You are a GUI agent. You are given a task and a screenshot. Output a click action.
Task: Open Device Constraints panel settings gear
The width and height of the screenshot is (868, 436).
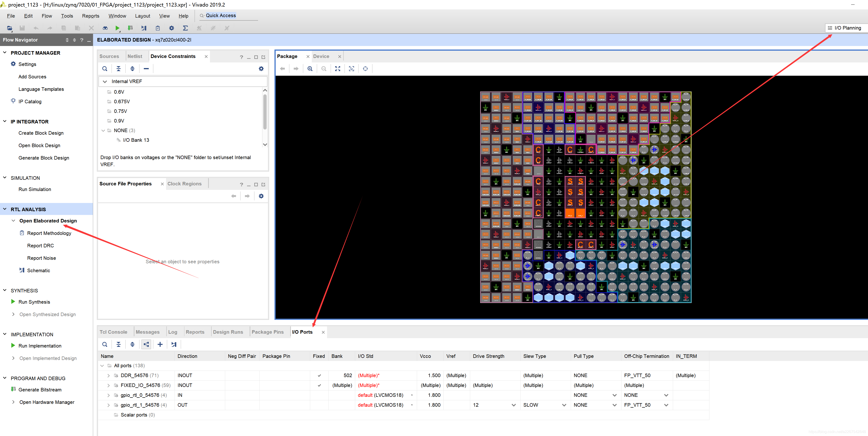coord(261,69)
